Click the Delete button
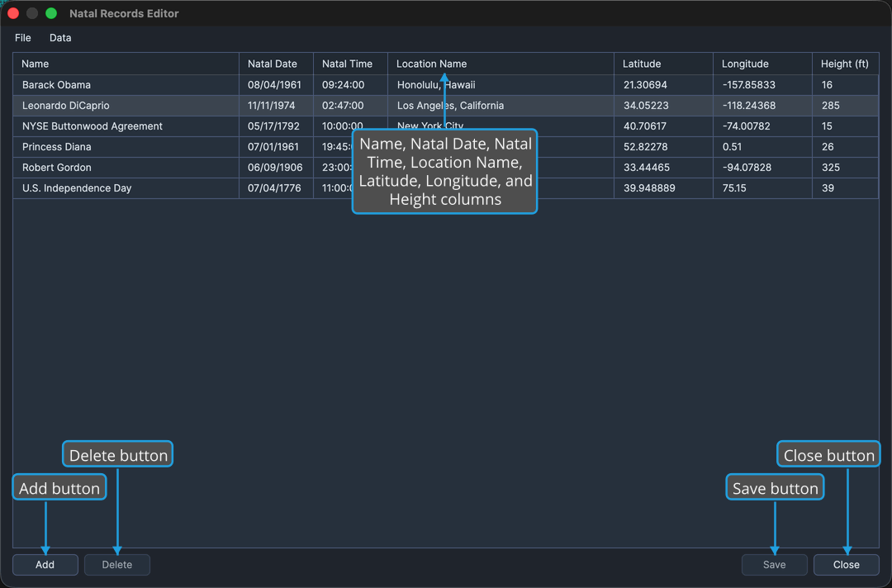Image resolution: width=892 pixels, height=588 pixels. tap(117, 565)
